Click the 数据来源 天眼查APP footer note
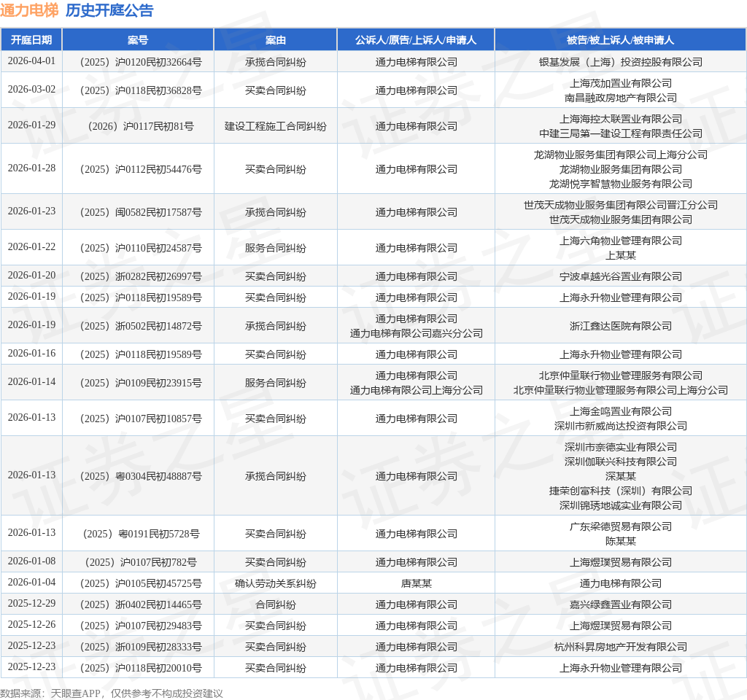The width and height of the screenshot is (747, 700). [x=112, y=693]
